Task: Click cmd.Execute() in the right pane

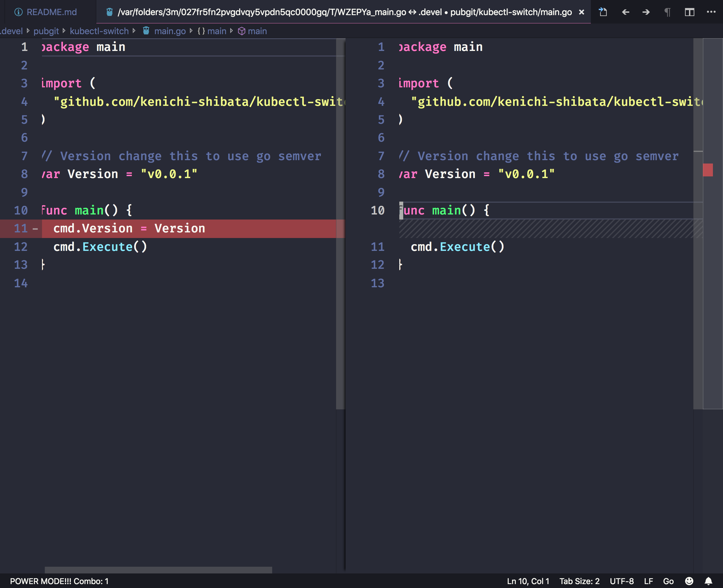Action: click(458, 247)
